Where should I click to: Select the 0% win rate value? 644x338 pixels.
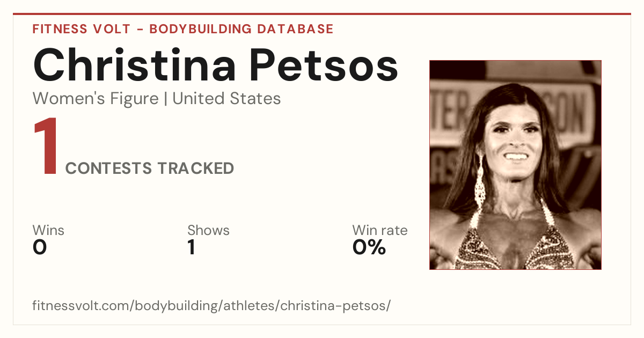369,247
